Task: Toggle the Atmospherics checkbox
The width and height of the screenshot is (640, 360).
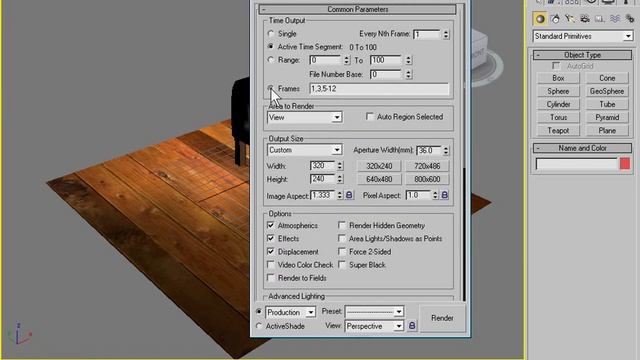Action: (x=271, y=225)
